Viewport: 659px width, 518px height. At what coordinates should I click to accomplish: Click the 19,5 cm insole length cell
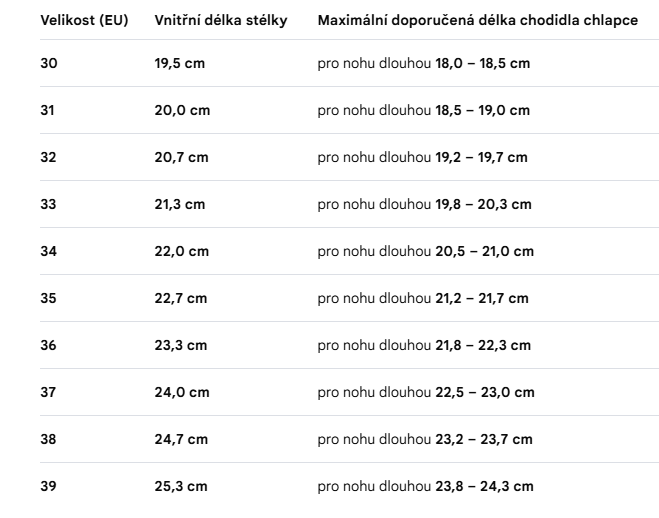click(x=180, y=63)
